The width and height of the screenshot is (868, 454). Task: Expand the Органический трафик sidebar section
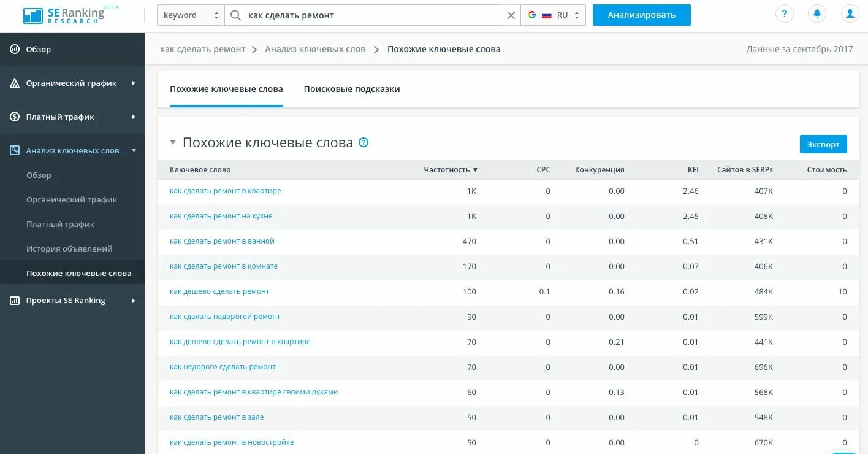pyautogui.click(x=72, y=83)
